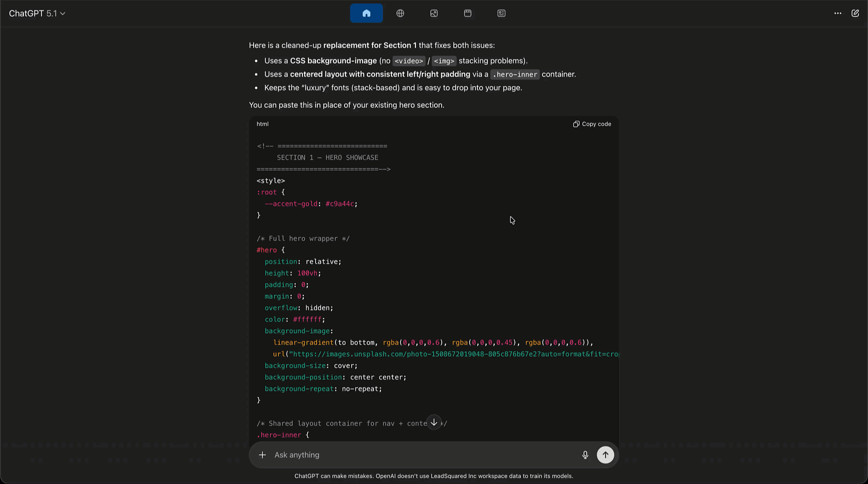The height and width of the screenshot is (484, 868).
Task: Click the scroll-to-bottom arrow on the code block
Action: [x=434, y=423]
